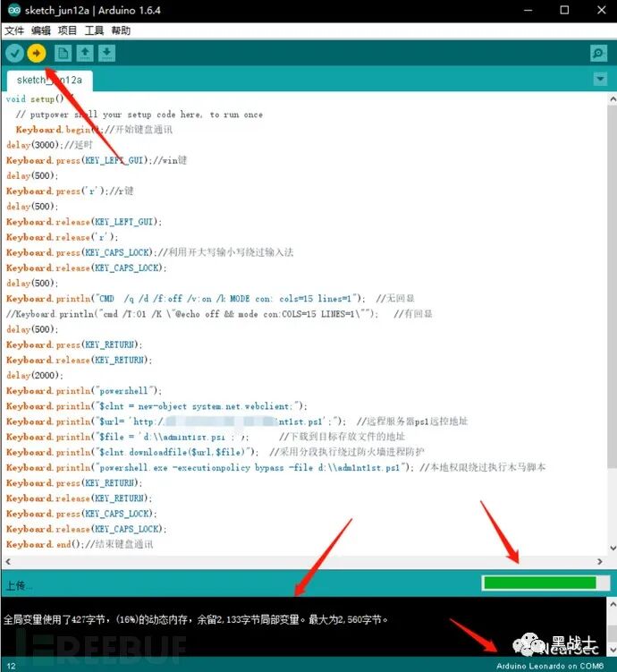
Task: Click the $file = 'd:\\ line
Action: [206, 438]
